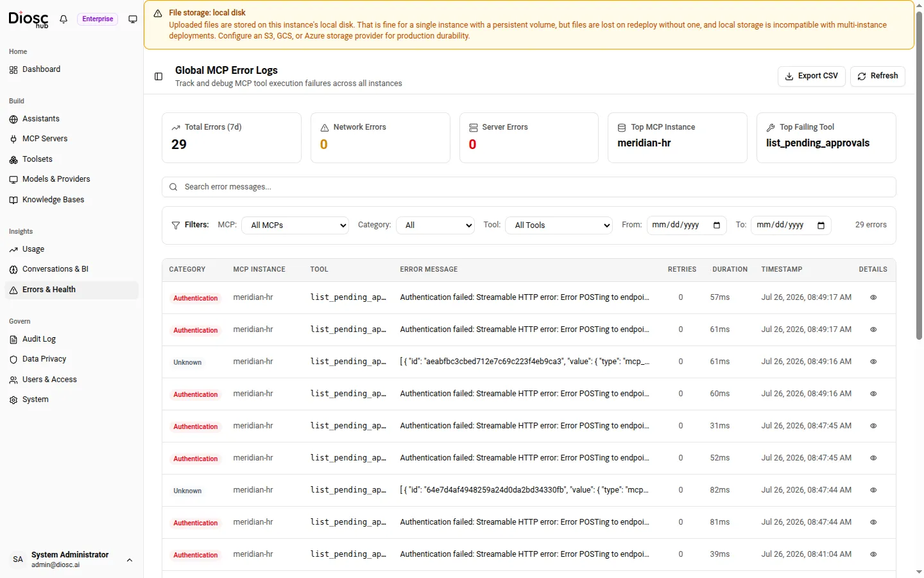The width and height of the screenshot is (924, 578).
Task: Refresh the error logs
Action: point(878,76)
